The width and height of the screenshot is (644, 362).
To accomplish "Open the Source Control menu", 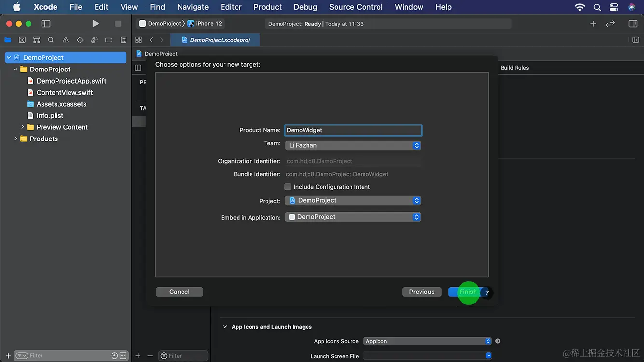I will (356, 7).
